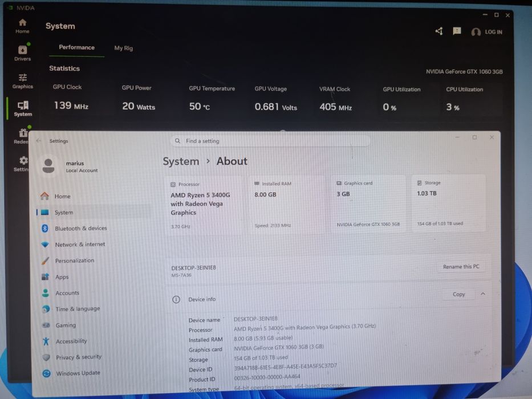Click the Graphics card info card
This screenshot has height=399, width=532.
point(368,204)
